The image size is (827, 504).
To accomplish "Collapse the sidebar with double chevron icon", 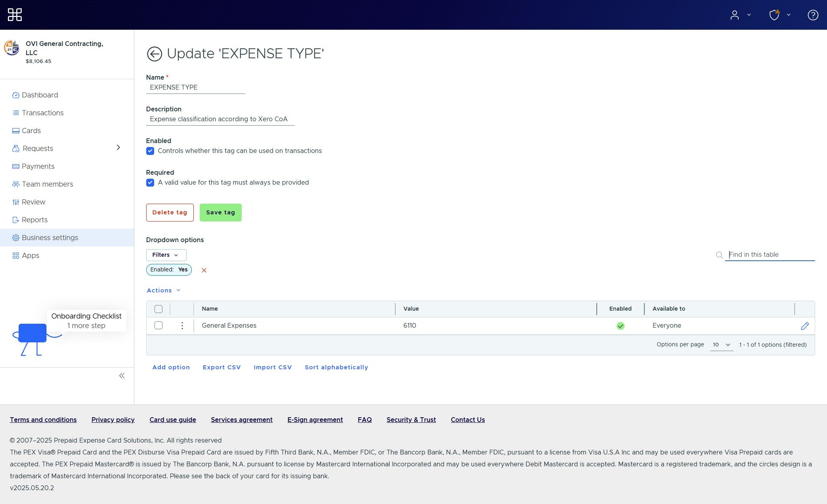I will tap(122, 376).
